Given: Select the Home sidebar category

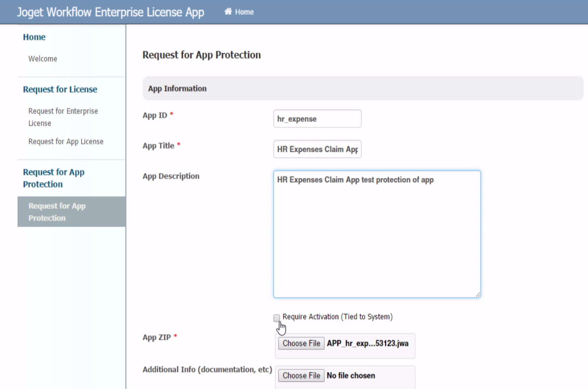Looking at the screenshot, I should click(34, 37).
